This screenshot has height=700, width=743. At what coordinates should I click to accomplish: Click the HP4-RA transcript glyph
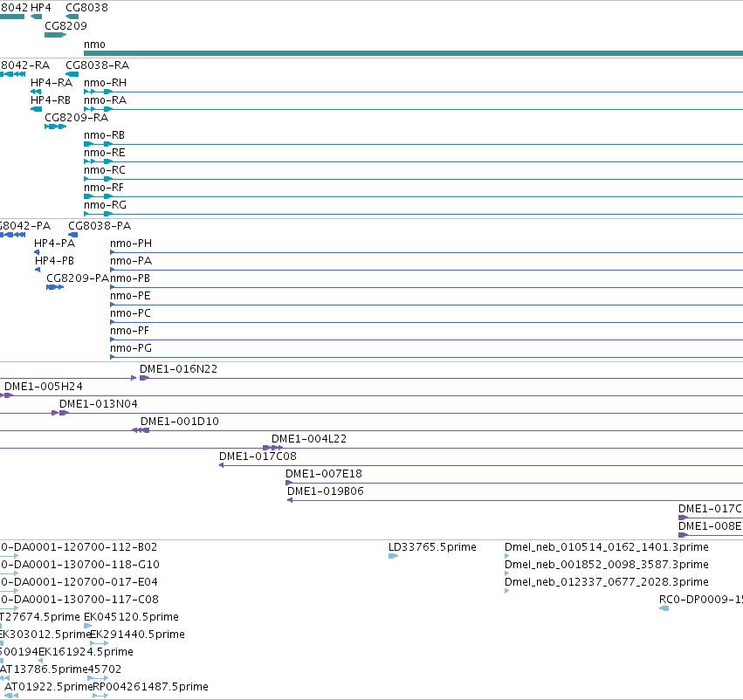tap(36, 92)
